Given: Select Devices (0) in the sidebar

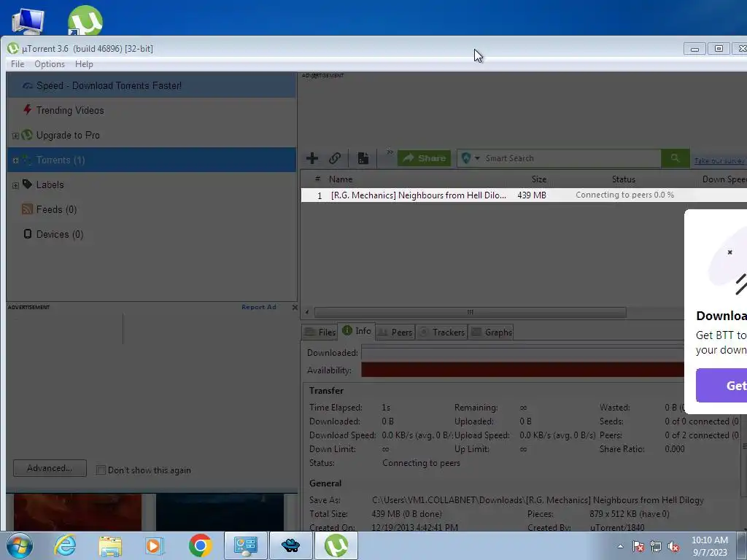Looking at the screenshot, I should [x=152, y=234].
